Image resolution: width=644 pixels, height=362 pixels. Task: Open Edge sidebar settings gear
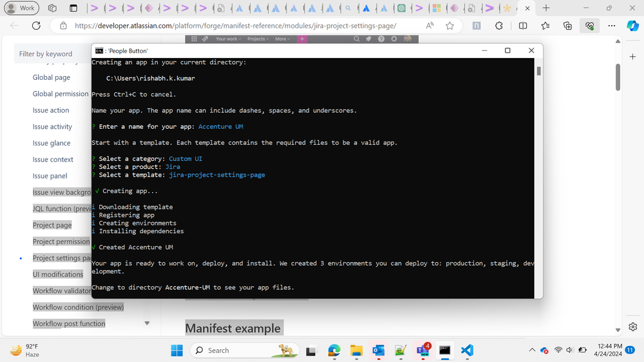click(x=632, y=327)
